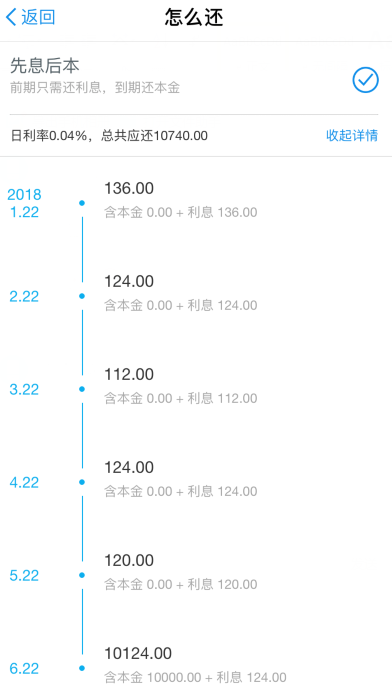392x690 pixels.
Task: Toggle the 先息后本 checkmark circle
Action: [365, 80]
